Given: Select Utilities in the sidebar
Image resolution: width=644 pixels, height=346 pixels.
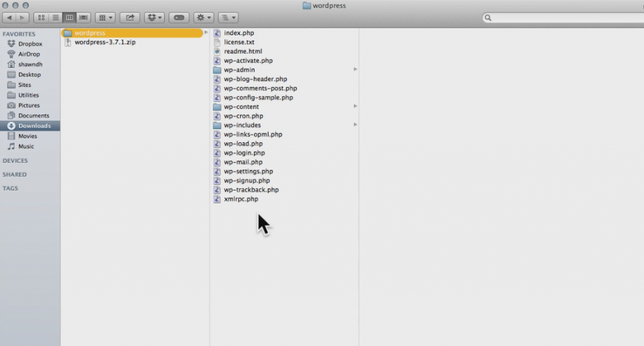Looking at the screenshot, I should tap(30, 96).
